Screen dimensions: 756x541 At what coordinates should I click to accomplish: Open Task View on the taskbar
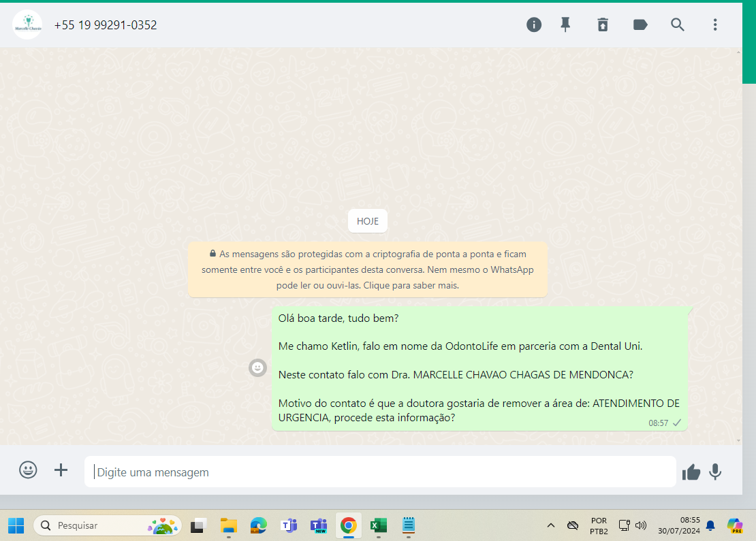(x=198, y=525)
